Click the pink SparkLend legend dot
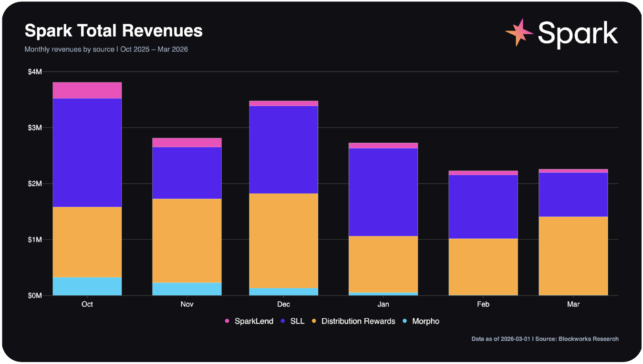The width and height of the screenshot is (643, 364). [227, 321]
